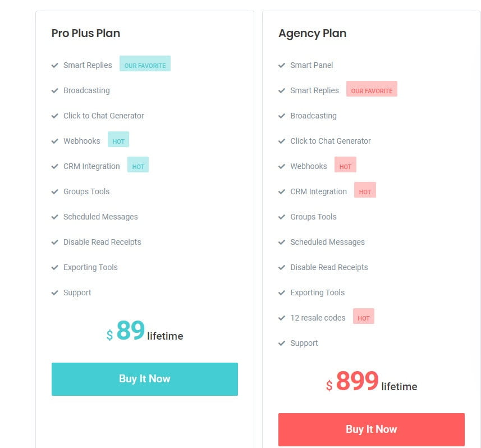
Task: Click the HOT badge next to 12 resale codes
Action: click(x=364, y=317)
